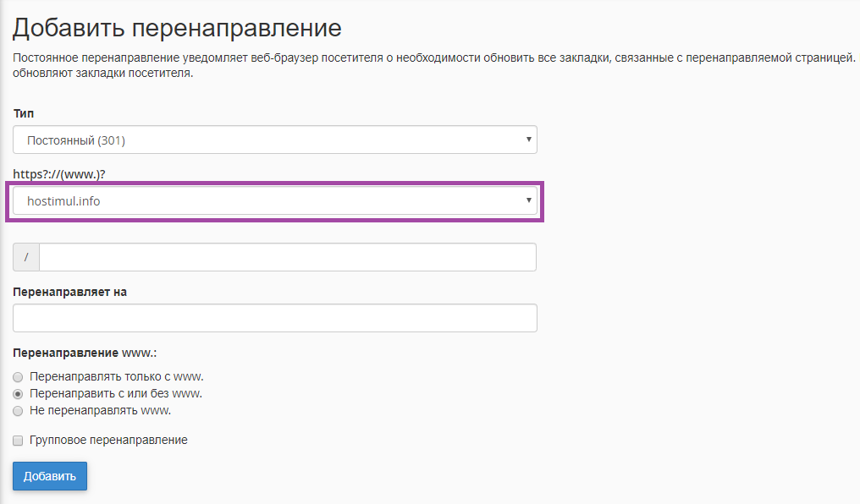Select the Перенаправить с или без www. radio button
This screenshot has width=860, height=504.
point(18,394)
